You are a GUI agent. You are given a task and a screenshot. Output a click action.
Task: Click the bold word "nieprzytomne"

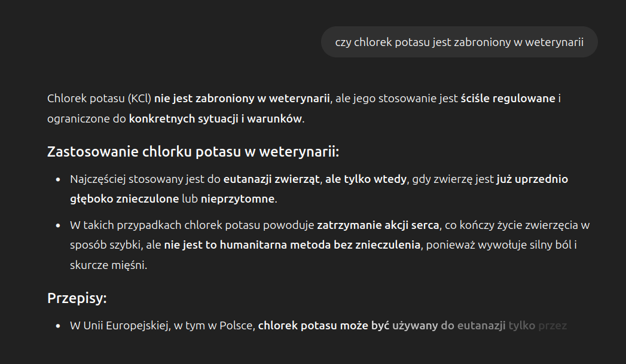pyautogui.click(x=237, y=198)
